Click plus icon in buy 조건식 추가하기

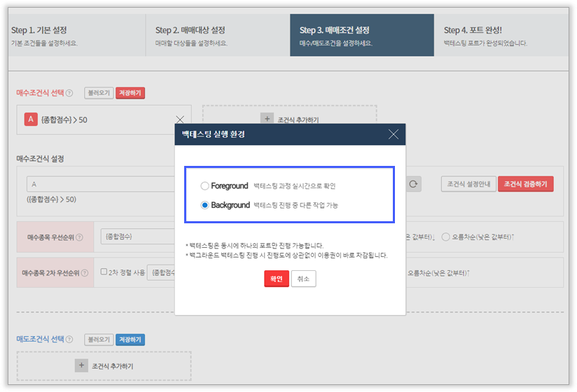267,120
